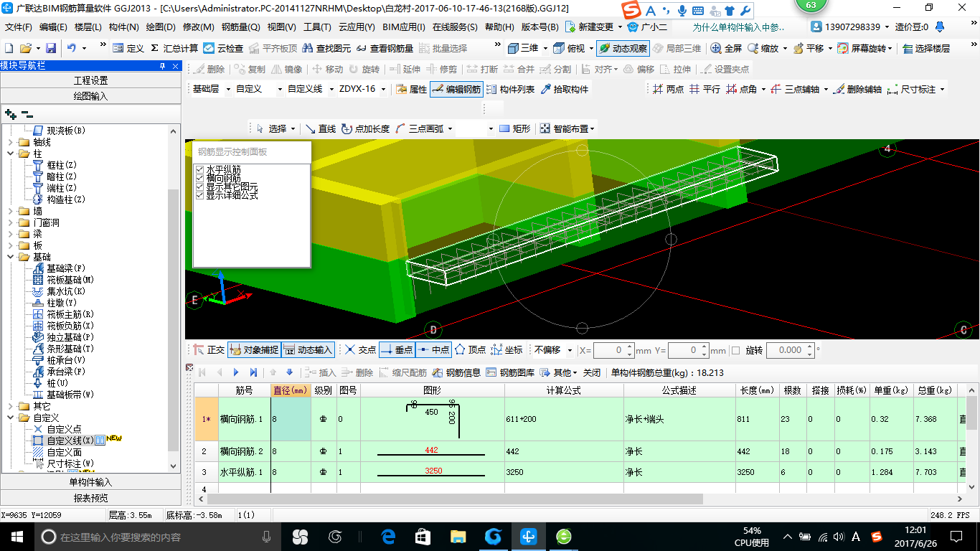Collapse the 基础 tree node
Viewport: 980px width, 551px height.
point(10,257)
